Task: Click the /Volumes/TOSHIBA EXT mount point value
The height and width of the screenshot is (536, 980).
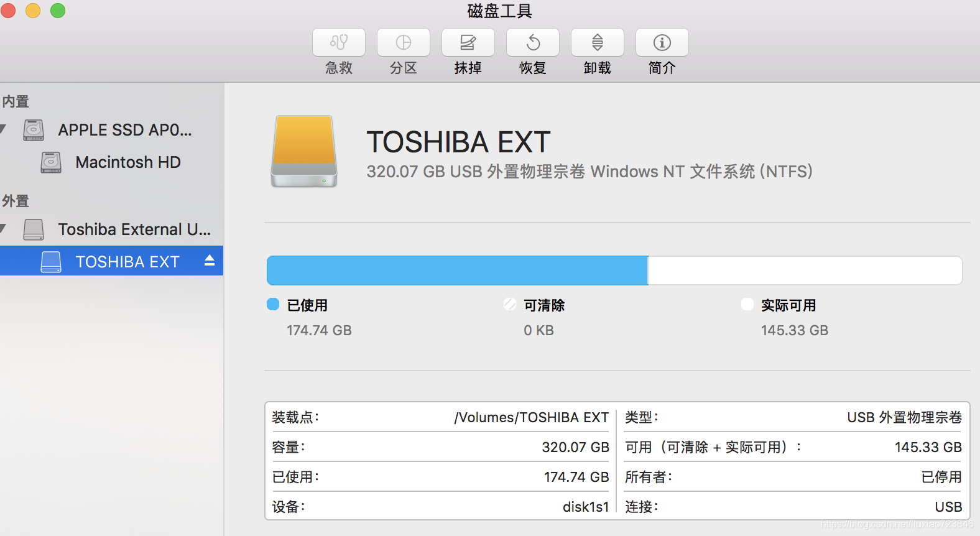Action: [x=532, y=417]
